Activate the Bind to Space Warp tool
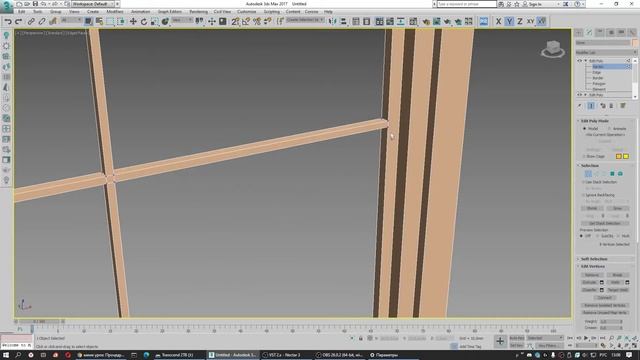 [x=53, y=21]
